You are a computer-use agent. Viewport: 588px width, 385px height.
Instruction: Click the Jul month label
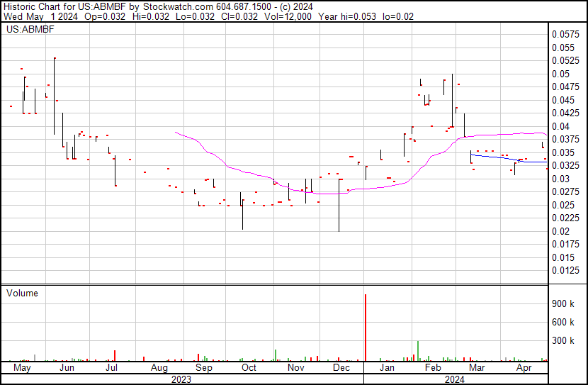coord(111,368)
